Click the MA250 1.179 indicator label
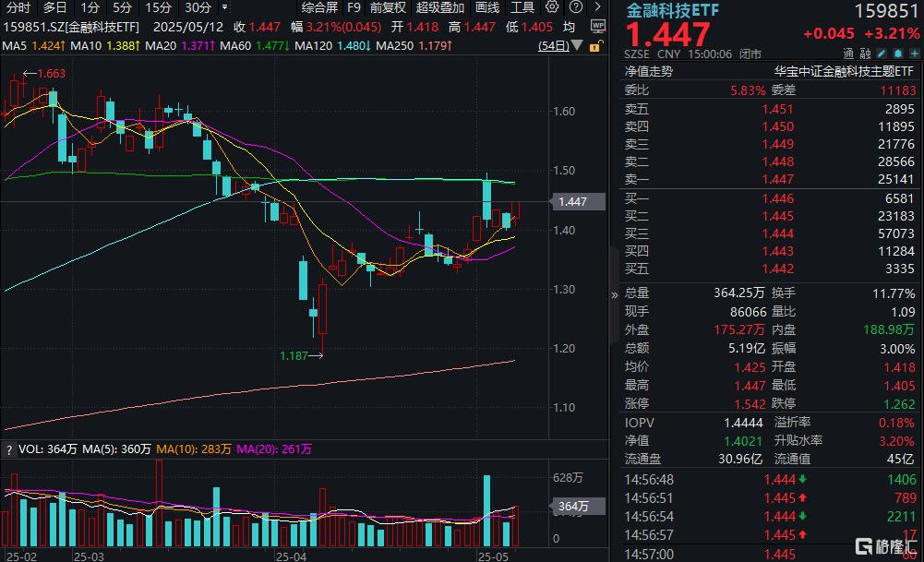 [414, 45]
